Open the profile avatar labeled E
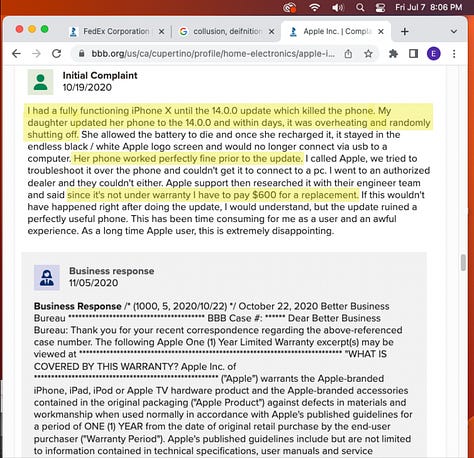Screen dimensions: 474x458 pos(434,54)
